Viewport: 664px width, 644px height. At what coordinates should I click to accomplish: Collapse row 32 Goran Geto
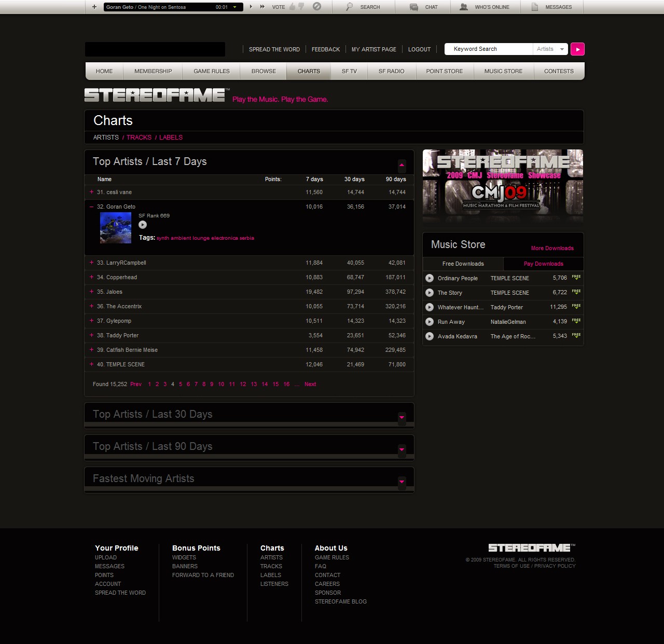coord(92,207)
